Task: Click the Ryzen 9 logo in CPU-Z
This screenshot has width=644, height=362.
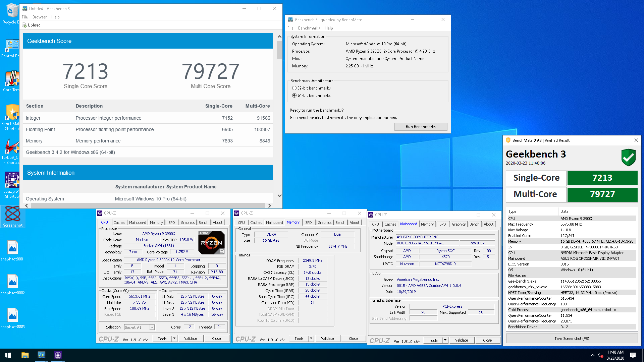Action: coord(211,243)
